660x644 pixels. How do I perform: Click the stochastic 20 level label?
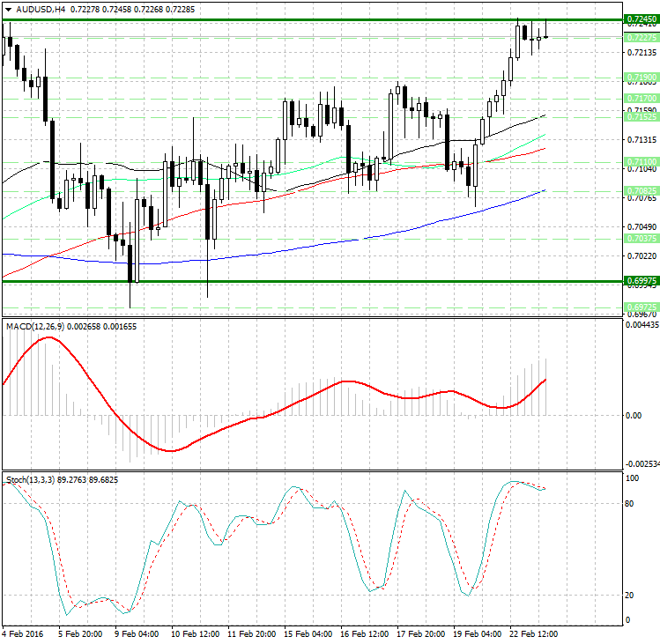coord(631,595)
